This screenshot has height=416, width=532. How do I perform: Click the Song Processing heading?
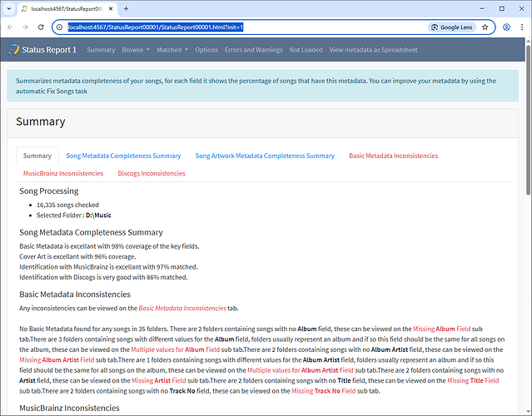pyautogui.click(x=49, y=191)
